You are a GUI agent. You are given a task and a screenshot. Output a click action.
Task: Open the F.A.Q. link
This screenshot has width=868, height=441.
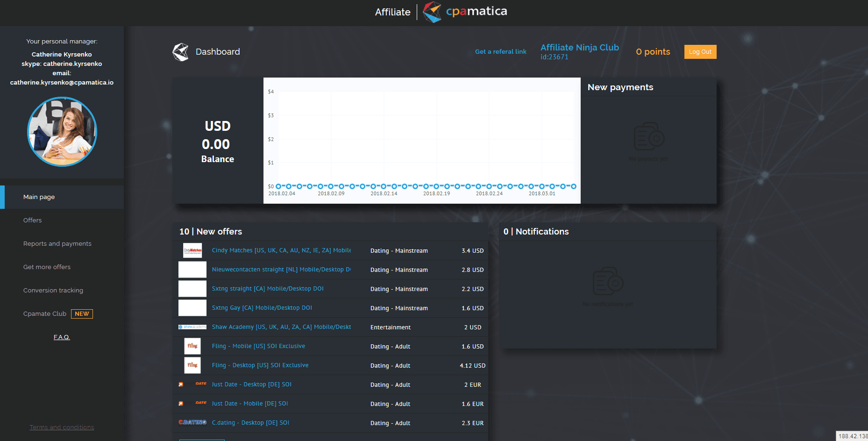[x=62, y=337]
